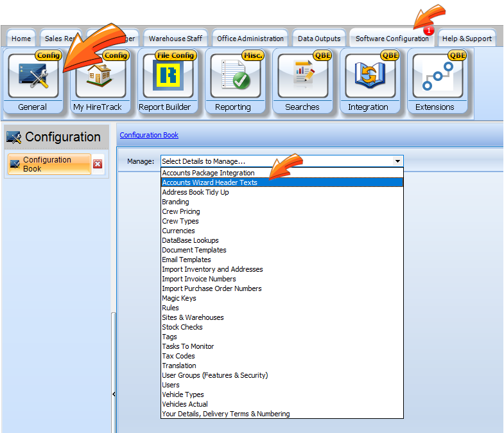Switch to the Data Outputs tab
This screenshot has height=433, width=504.
pyautogui.click(x=319, y=39)
